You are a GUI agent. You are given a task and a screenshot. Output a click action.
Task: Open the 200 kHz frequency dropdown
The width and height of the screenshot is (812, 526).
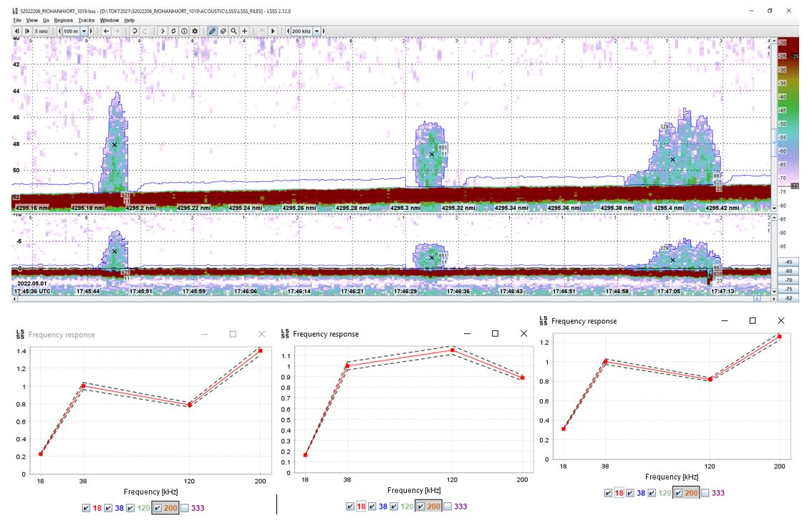pos(316,32)
